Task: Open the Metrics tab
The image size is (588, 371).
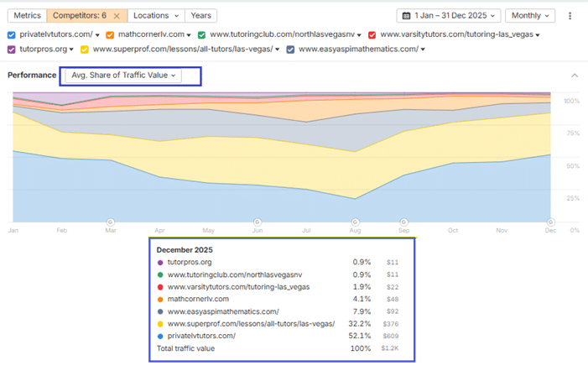Action: click(27, 15)
